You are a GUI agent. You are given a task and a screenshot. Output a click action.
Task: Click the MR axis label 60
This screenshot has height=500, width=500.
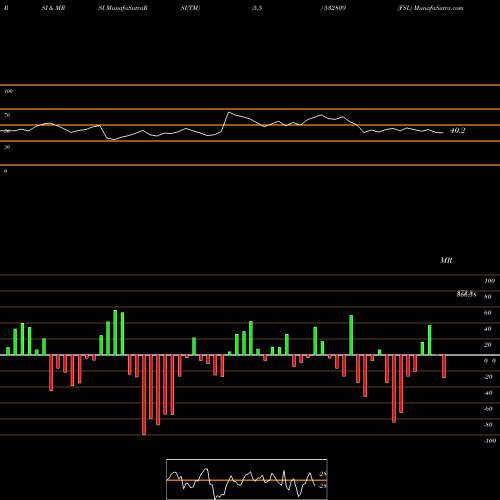pos(487,313)
